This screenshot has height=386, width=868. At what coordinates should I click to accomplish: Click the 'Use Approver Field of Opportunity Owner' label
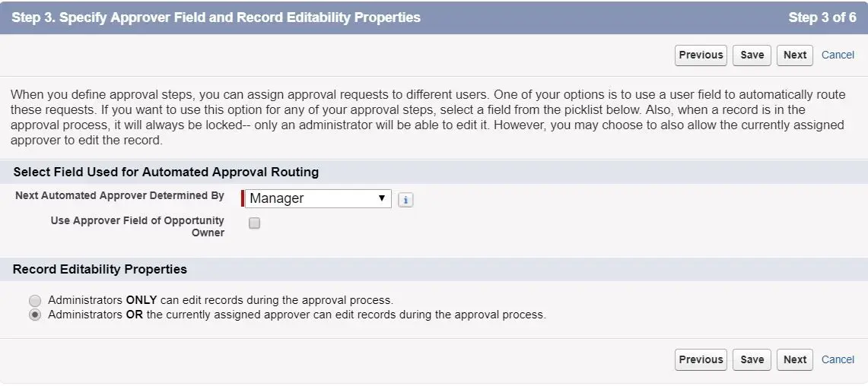pos(137,226)
